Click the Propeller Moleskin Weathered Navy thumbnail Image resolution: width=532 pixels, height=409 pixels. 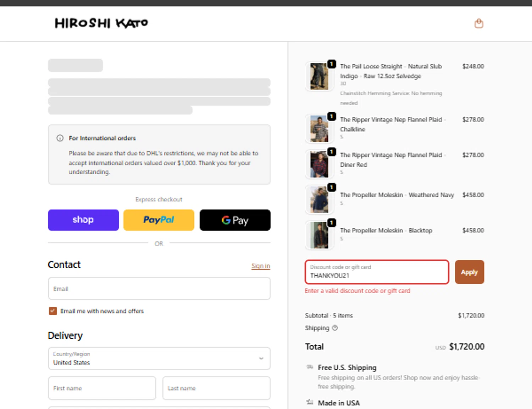click(319, 200)
